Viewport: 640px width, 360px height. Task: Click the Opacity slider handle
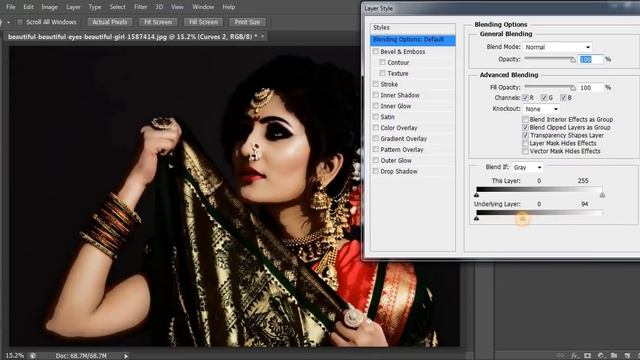573,60
